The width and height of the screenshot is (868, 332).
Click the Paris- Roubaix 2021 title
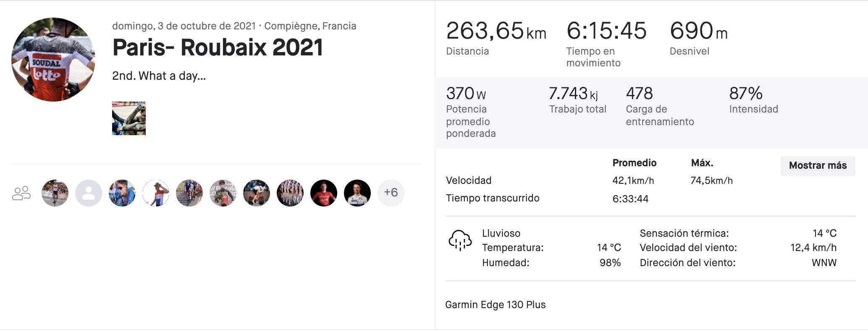point(218,47)
